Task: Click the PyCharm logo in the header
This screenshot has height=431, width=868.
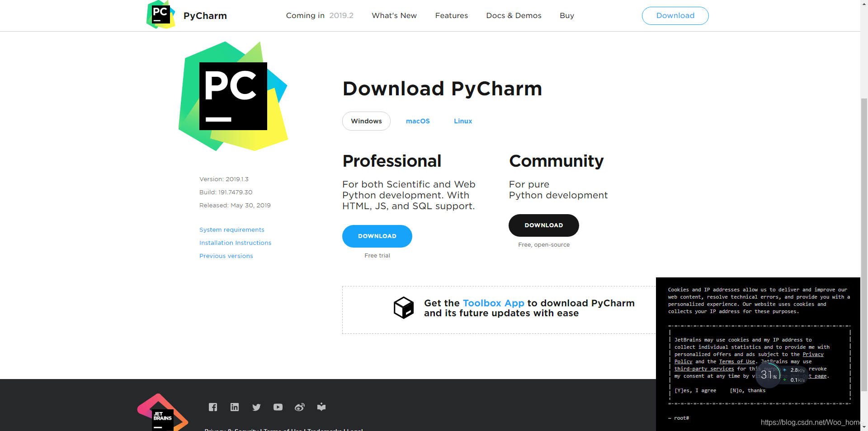Action: [160, 15]
